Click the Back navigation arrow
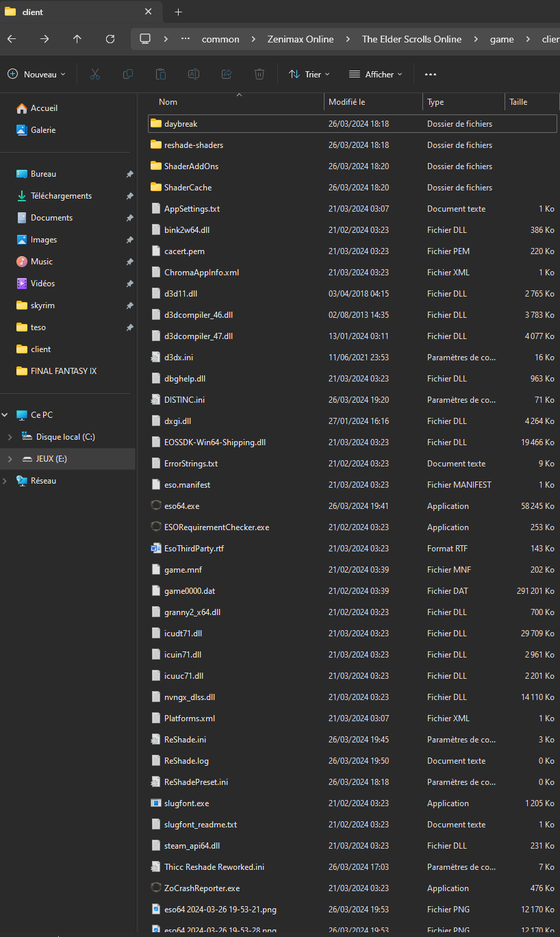This screenshot has width=560, height=937. 12,39
